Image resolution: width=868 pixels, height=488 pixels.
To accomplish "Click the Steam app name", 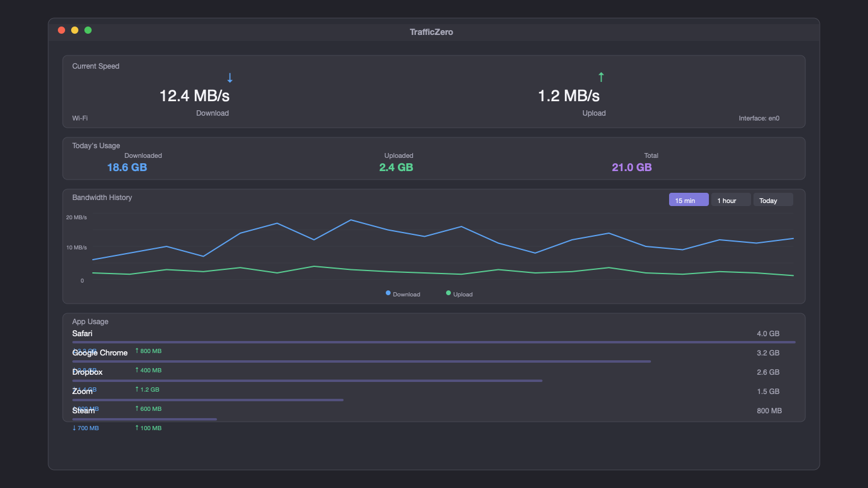I will pyautogui.click(x=84, y=410).
